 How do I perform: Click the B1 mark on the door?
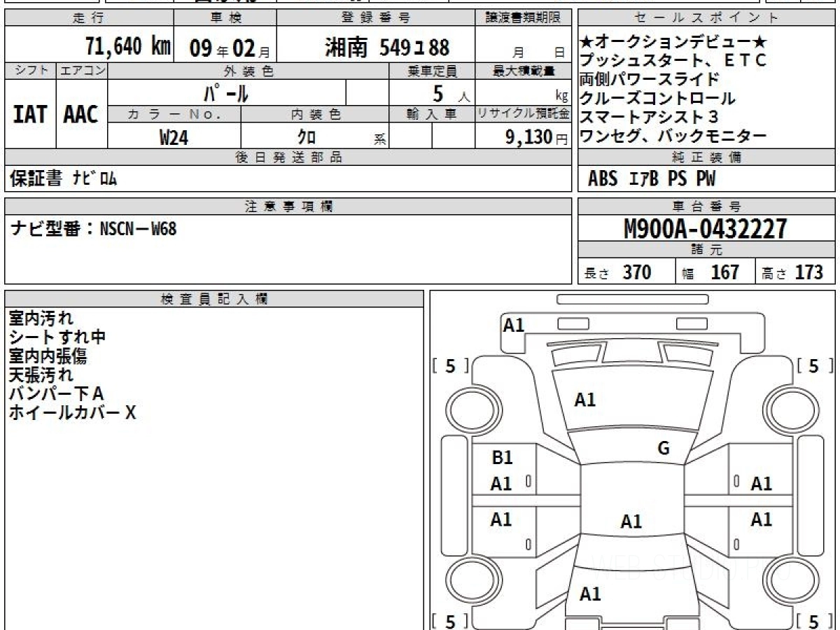coord(502,458)
